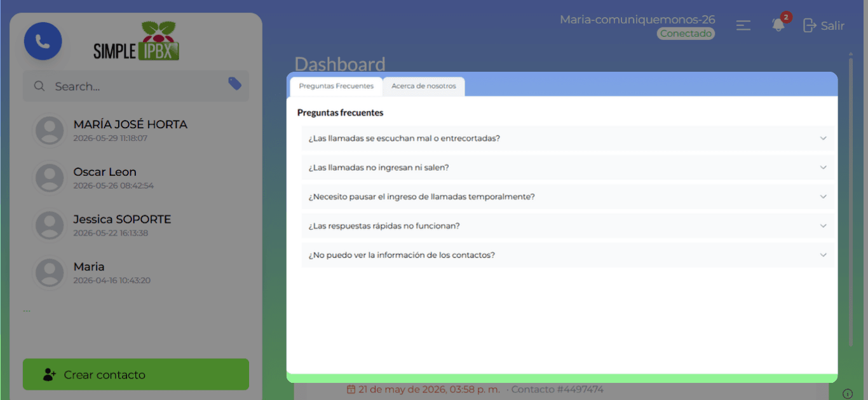Select contact name MARÍA JOSÉ HORTA

coord(130,124)
